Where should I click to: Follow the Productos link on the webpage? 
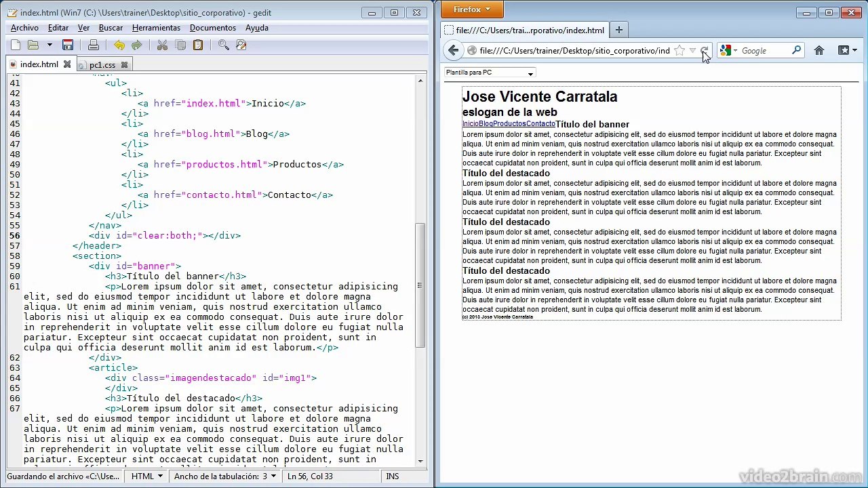tap(509, 124)
